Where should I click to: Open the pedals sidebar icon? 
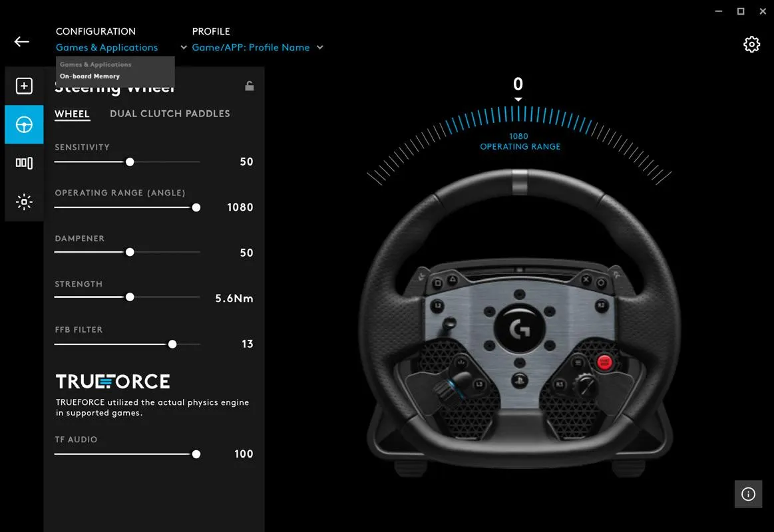[24, 163]
